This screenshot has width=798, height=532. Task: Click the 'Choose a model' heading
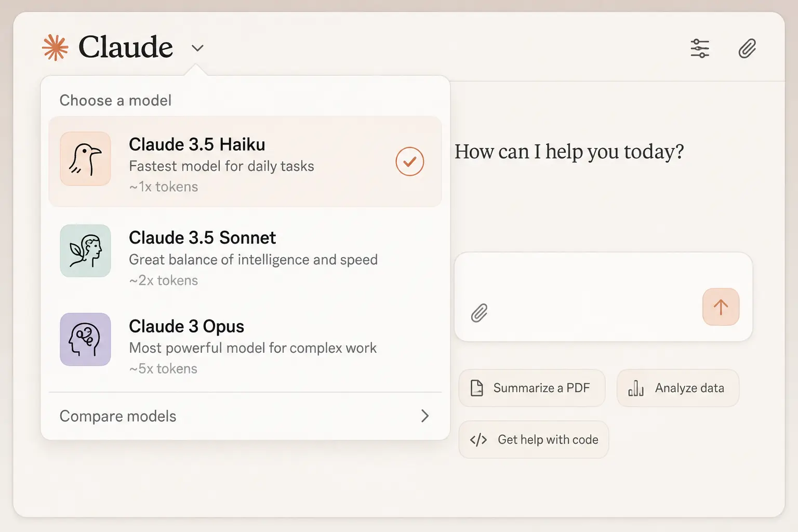[x=115, y=100]
